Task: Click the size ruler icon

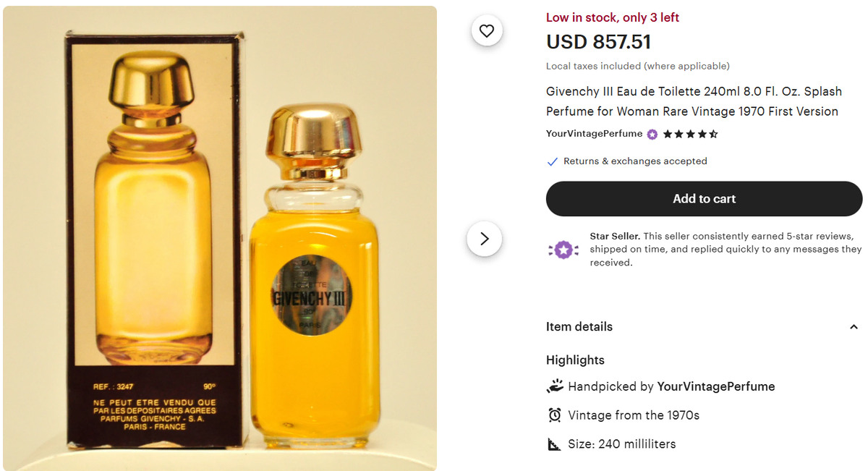Action: click(x=554, y=444)
